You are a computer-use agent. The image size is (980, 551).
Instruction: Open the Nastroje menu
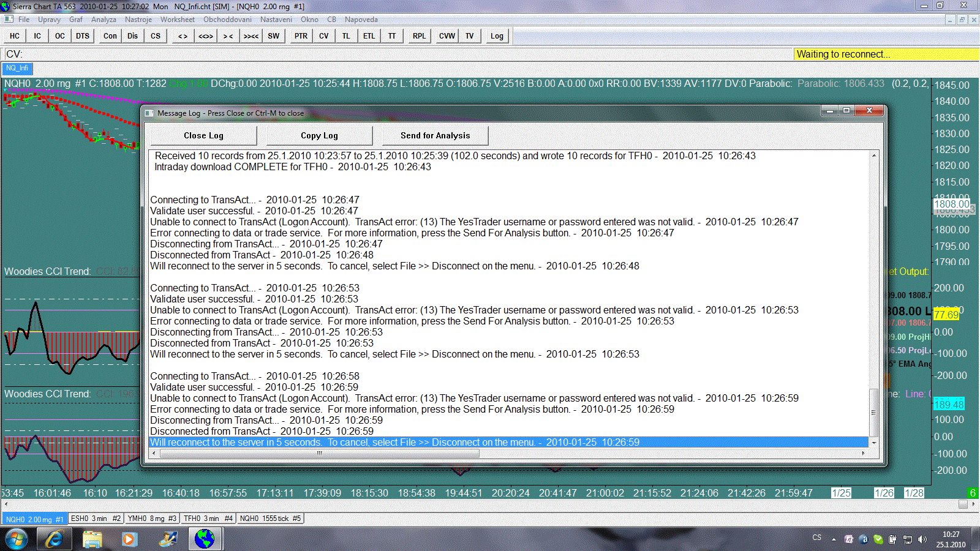pos(138,20)
